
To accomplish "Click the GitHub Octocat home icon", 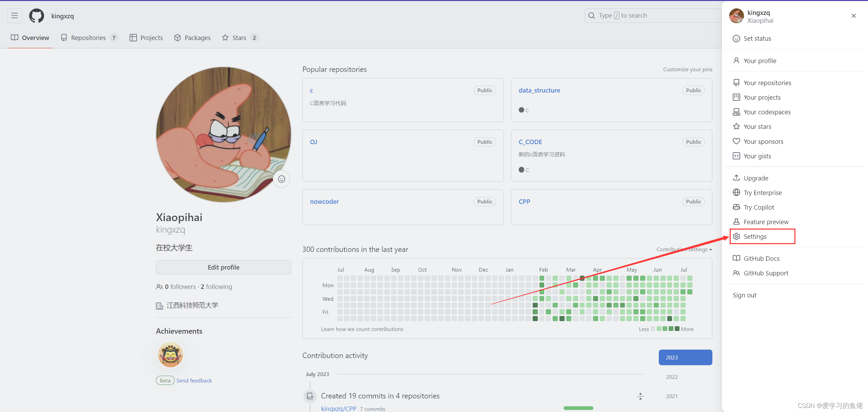I will click(x=35, y=15).
